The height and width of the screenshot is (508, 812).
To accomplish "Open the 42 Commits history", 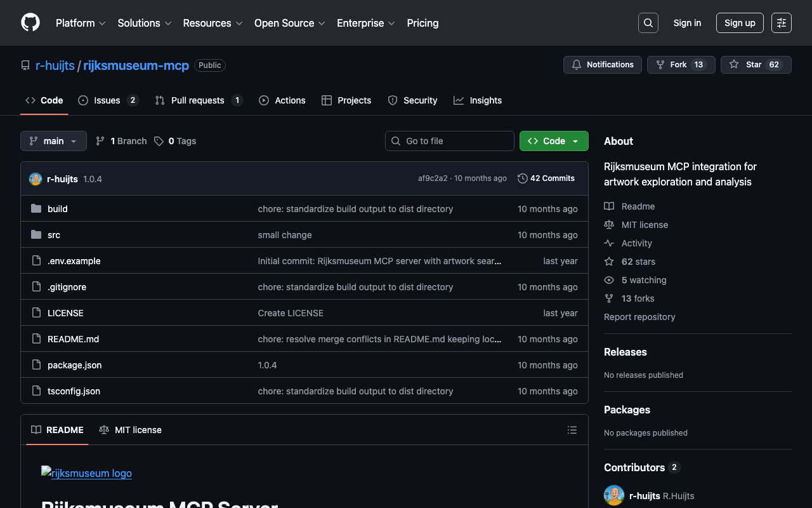I will [x=546, y=178].
